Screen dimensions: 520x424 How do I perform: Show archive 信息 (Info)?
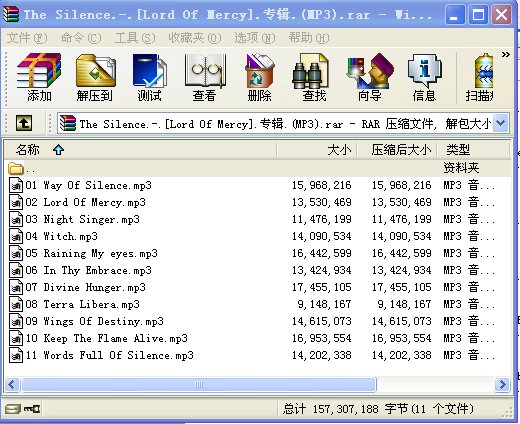pos(424,77)
